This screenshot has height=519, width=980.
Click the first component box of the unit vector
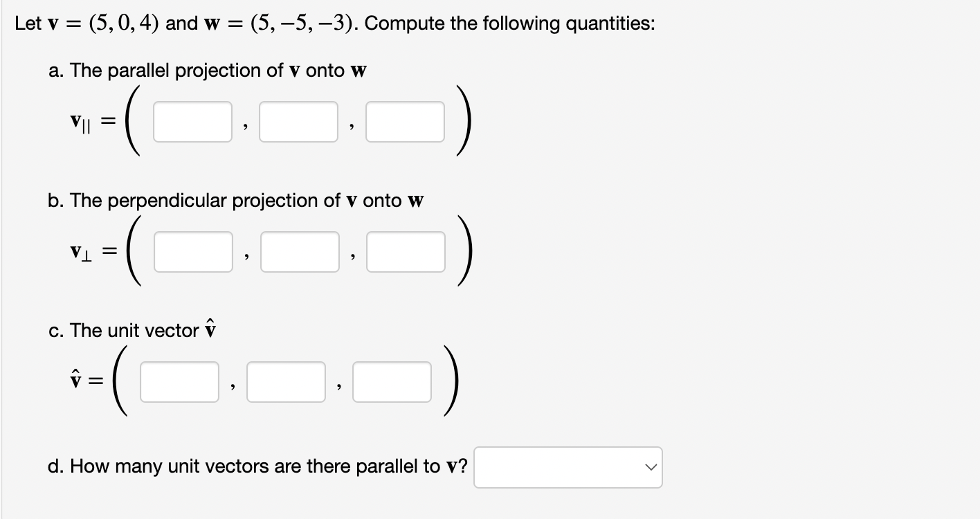pyautogui.click(x=179, y=381)
